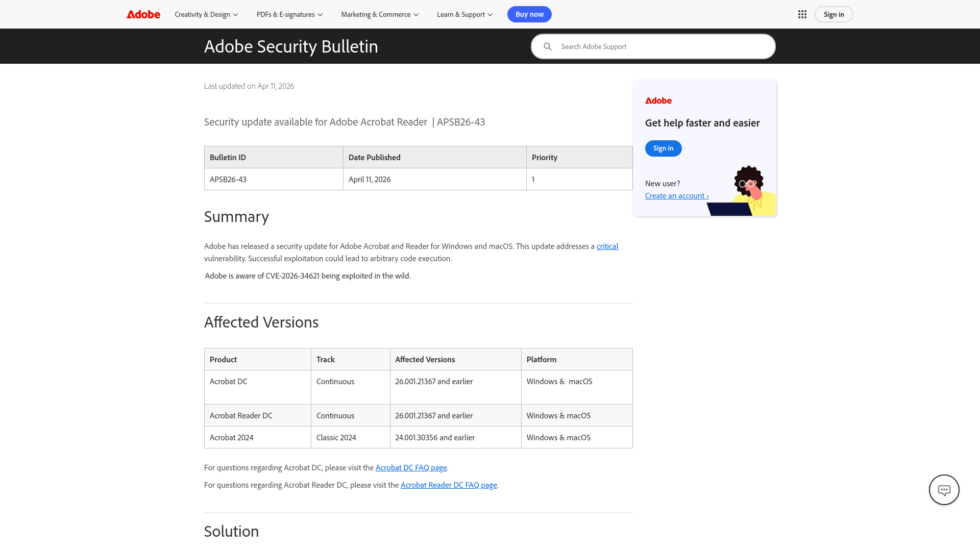Click the Buy now button

(x=529, y=14)
